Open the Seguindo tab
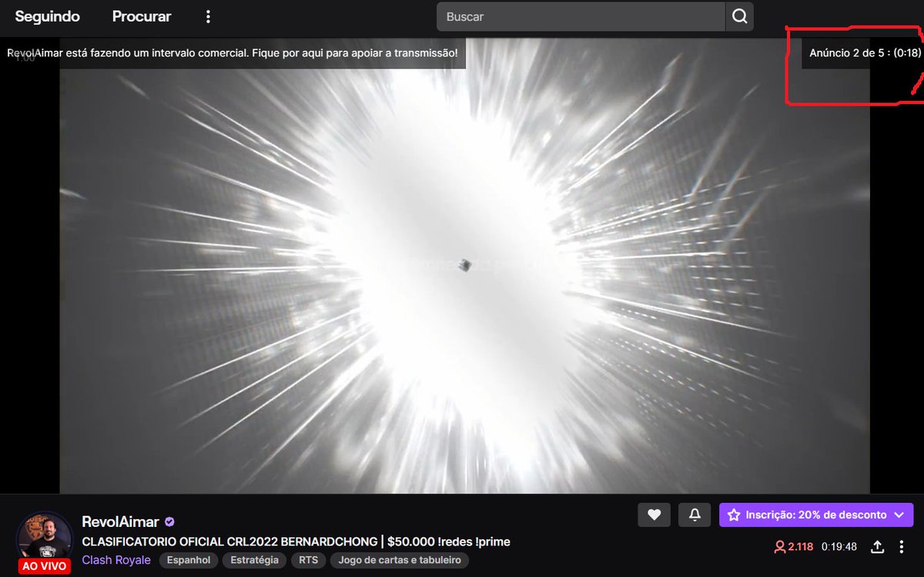 click(x=47, y=16)
